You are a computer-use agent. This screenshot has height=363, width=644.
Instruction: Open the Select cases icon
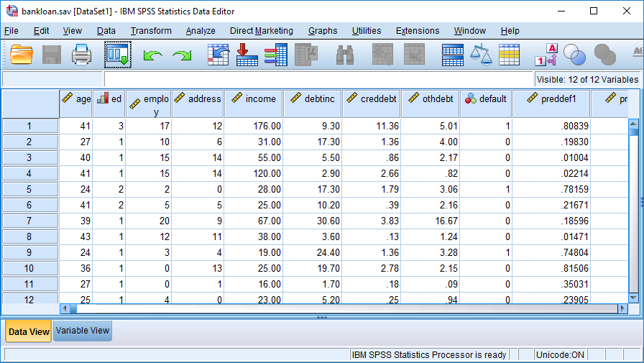pyautogui.click(x=510, y=55)
